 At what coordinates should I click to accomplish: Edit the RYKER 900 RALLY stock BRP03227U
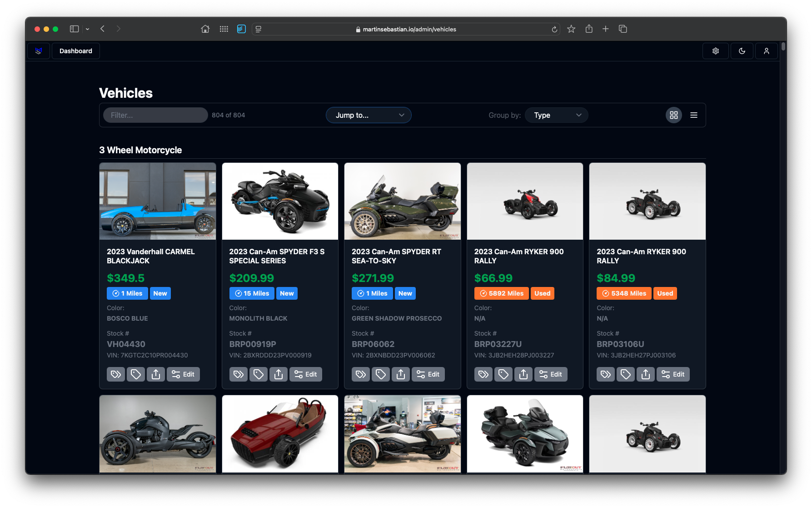551,374
